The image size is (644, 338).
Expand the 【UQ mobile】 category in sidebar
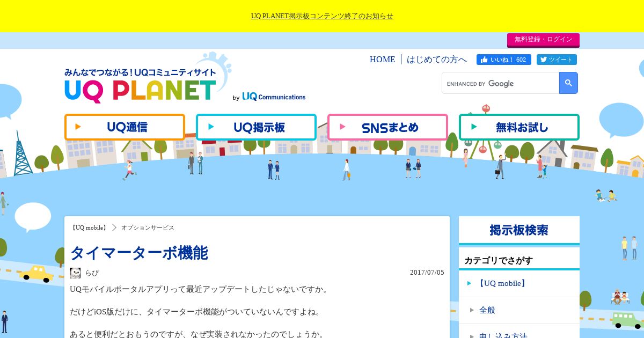tap(519, 283)
